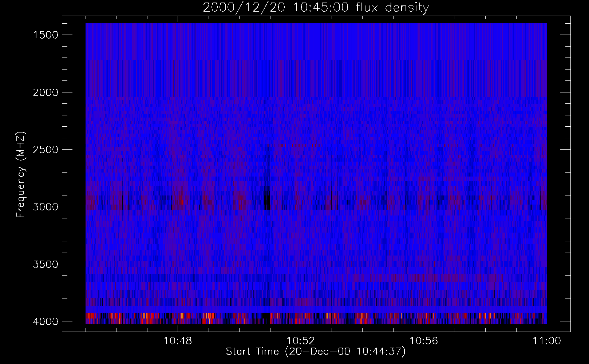Click the small yellow spike near 3400 MHz
This screenshot has height=364, width=589.
tap(263, 252)
